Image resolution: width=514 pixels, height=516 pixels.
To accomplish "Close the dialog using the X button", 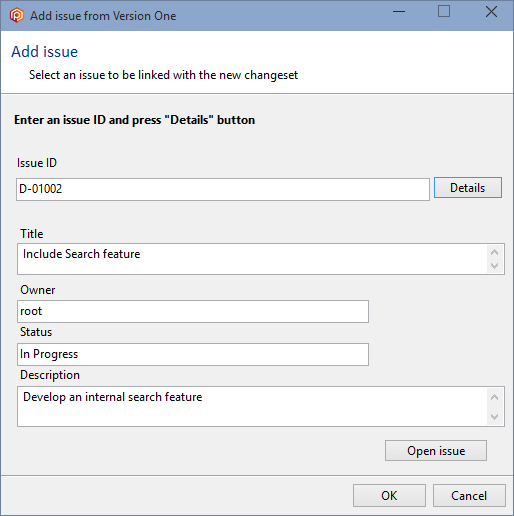I will pyautogui.click(x=491, y=12).
